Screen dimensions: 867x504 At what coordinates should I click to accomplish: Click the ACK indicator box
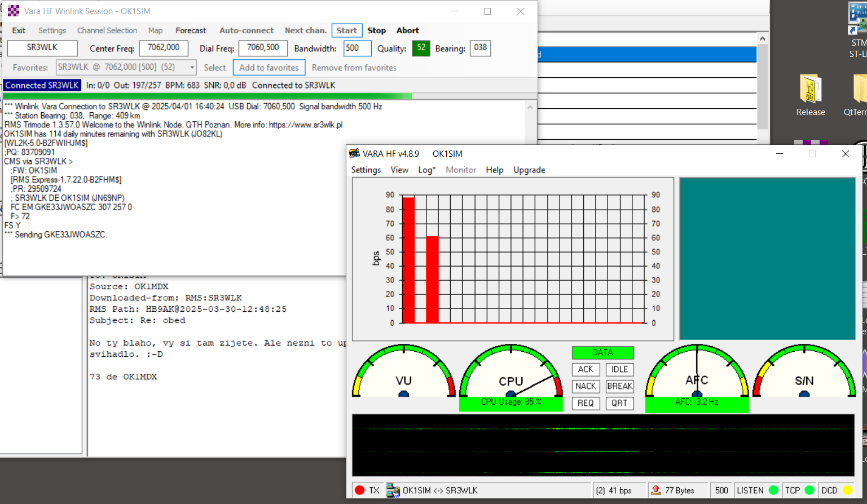point(586,369)
